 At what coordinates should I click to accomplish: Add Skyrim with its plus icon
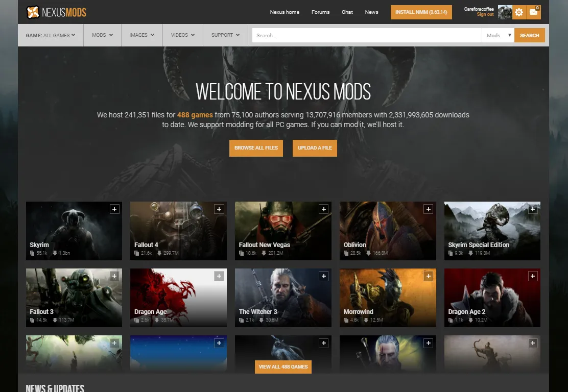click(x=114, y=209)
